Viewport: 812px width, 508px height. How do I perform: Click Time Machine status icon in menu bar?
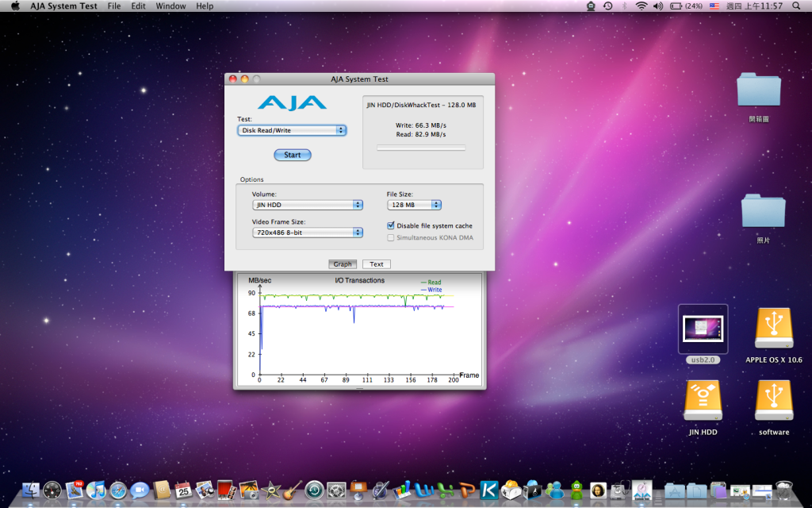click(608, 6)
